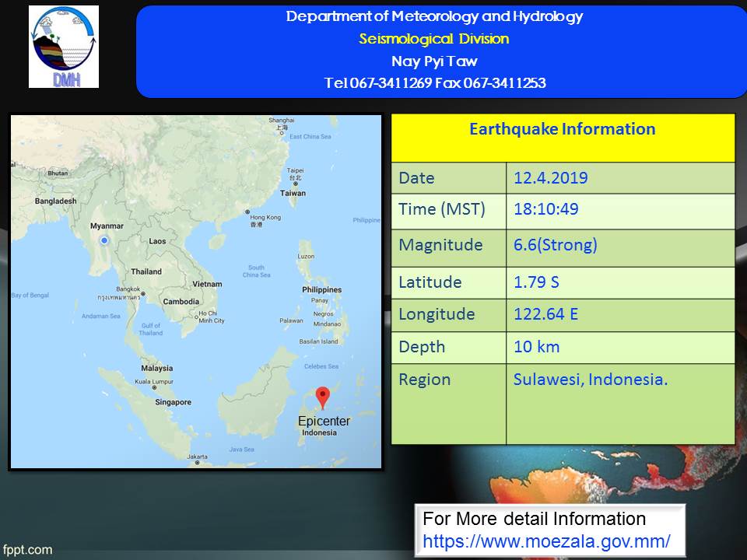The height and width of the screenshot is (560, 747).
Task: Click the Nay Pyi Taw text
Action: click(434, 61)
